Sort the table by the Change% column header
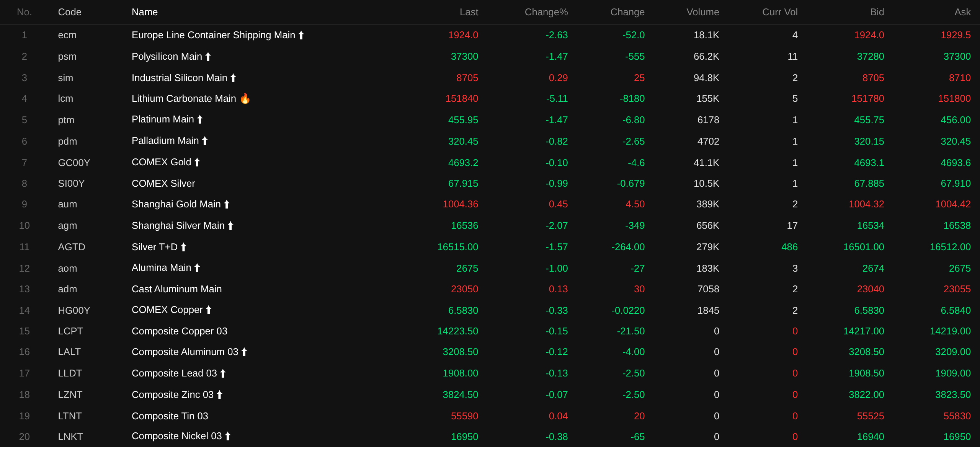 coord(546,12)
